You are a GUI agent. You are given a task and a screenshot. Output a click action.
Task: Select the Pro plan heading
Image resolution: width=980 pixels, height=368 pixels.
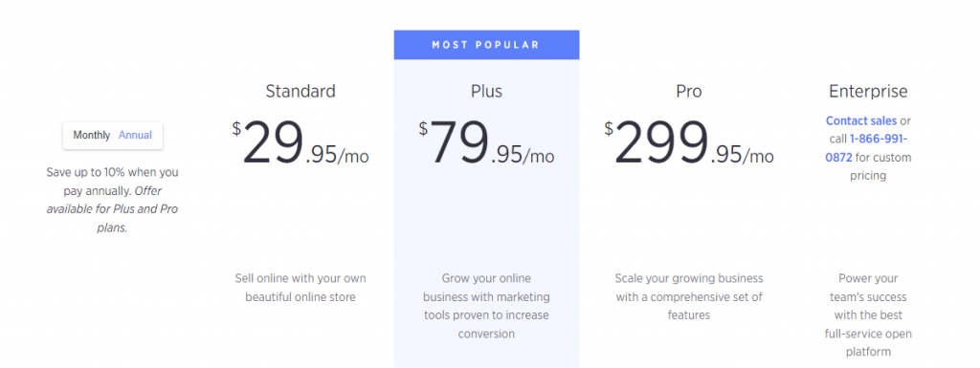(689, 91)
